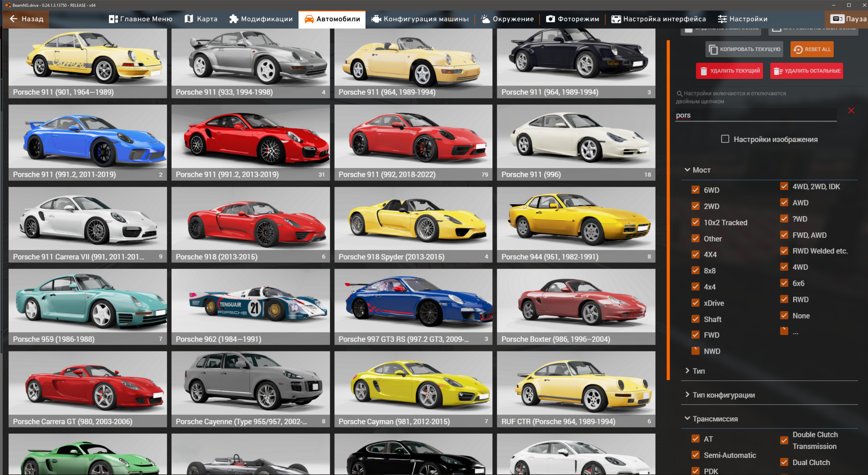Screen dimensions: 868x475
Task: Open the Модификации tab
Action: (261, 19)
